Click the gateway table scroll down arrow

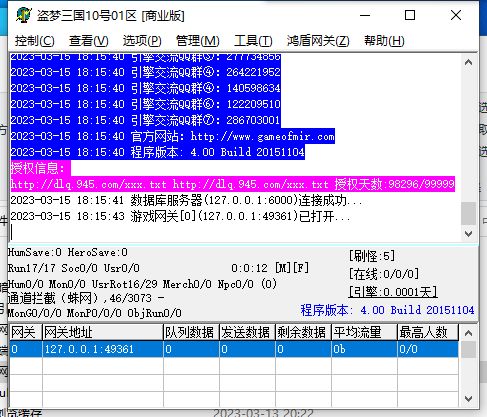point(468,399)
